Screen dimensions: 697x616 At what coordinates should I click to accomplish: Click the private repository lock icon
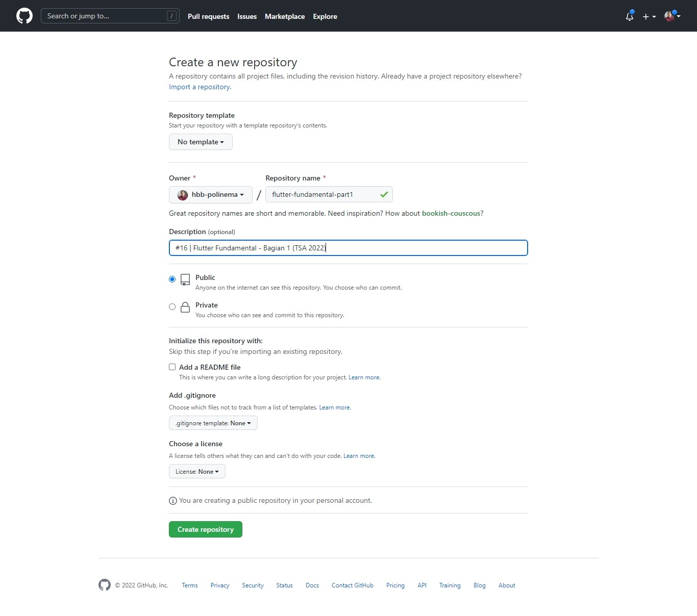tap(185, 307)
